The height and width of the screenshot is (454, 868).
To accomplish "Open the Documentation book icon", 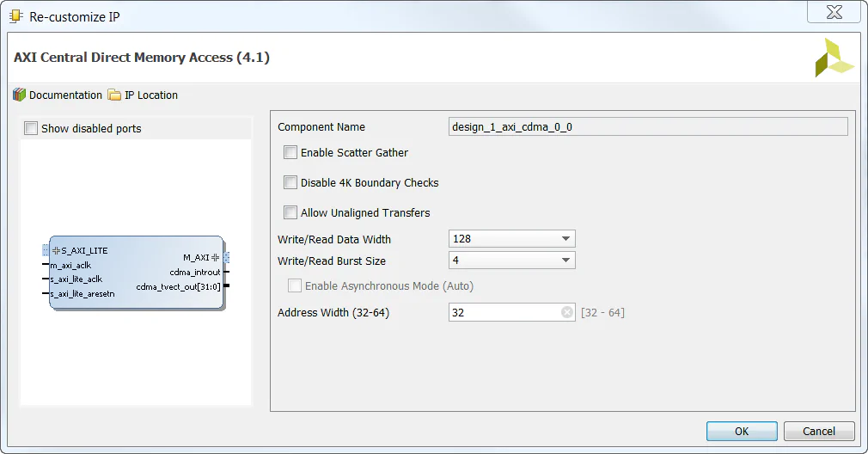I will 20,95.
